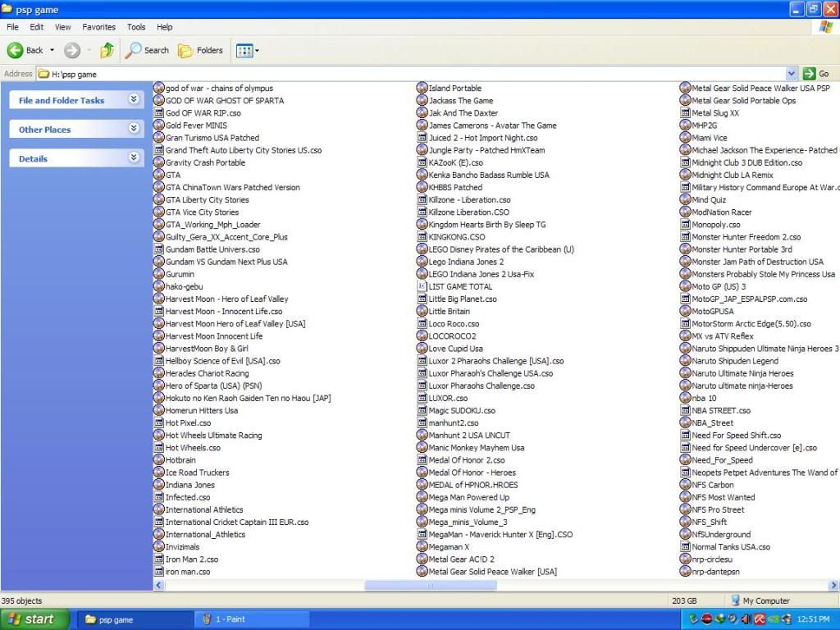The image size is (840, 630).
Task: Select the file name Hellboy Science of Evil [USA].cso
Action: tap(223, 361)
